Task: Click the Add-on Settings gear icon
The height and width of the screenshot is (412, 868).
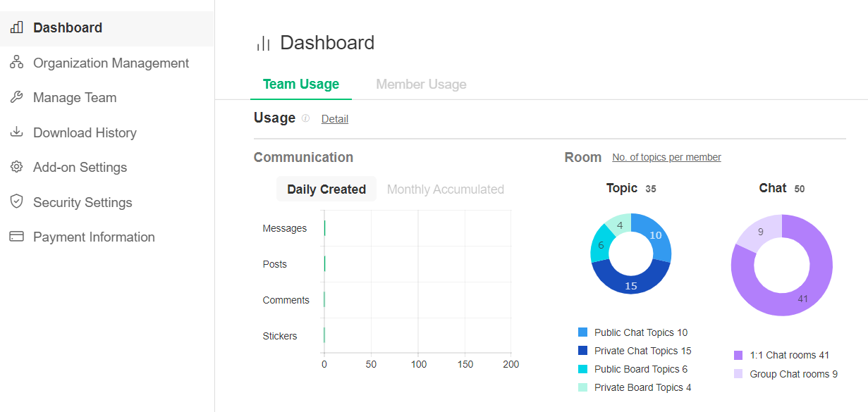Action: pyautogui.click(x=16, y=167)
